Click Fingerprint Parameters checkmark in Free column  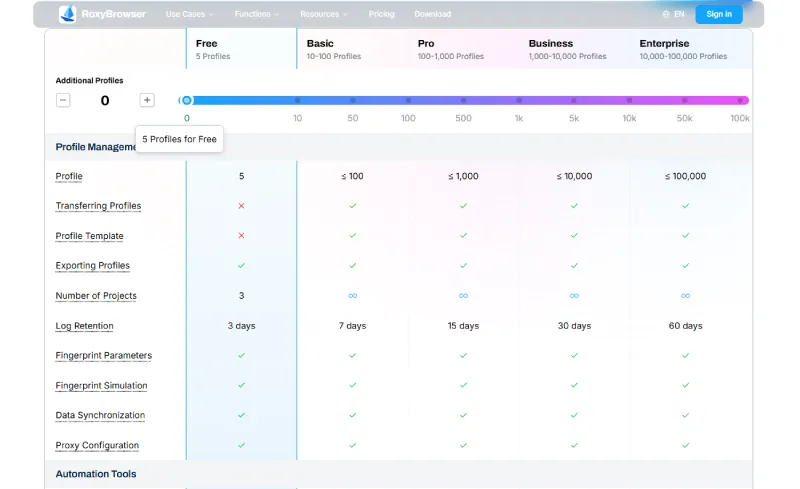[241, 355]
